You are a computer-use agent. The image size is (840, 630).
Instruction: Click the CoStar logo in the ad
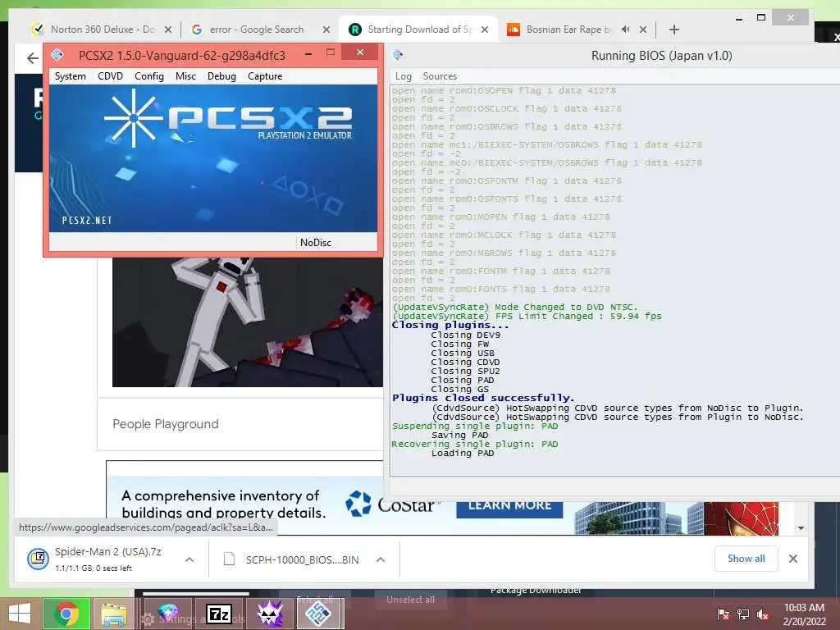point(393,504)
